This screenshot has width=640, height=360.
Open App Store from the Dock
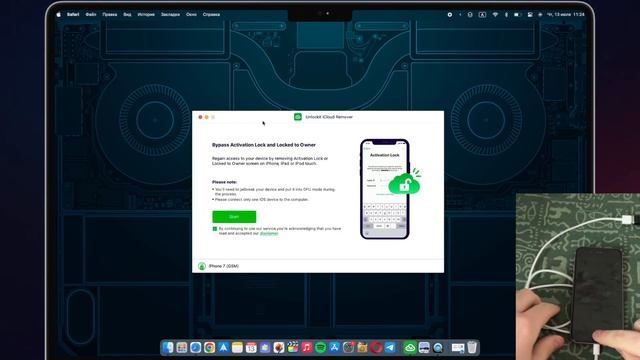pos(334,348)
